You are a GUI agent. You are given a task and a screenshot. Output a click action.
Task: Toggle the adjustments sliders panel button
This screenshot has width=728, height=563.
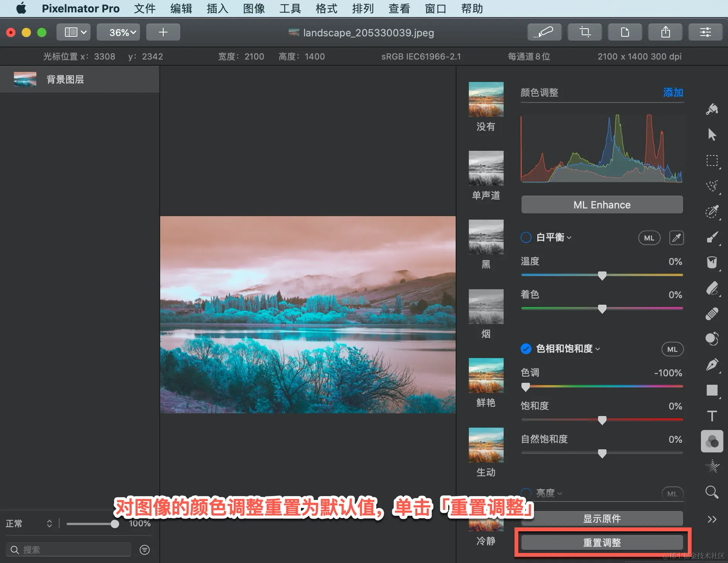click(706, 32)
